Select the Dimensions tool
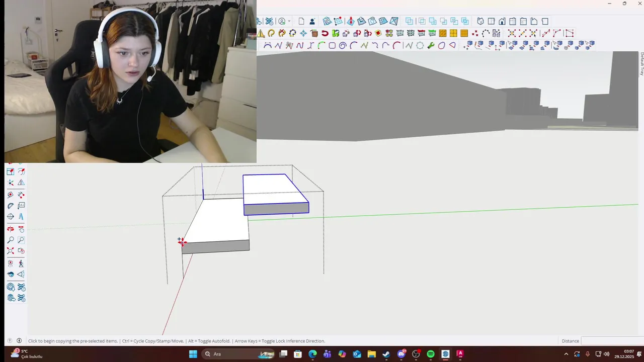This screenshot has height=362, width=644. coord(21,195)
